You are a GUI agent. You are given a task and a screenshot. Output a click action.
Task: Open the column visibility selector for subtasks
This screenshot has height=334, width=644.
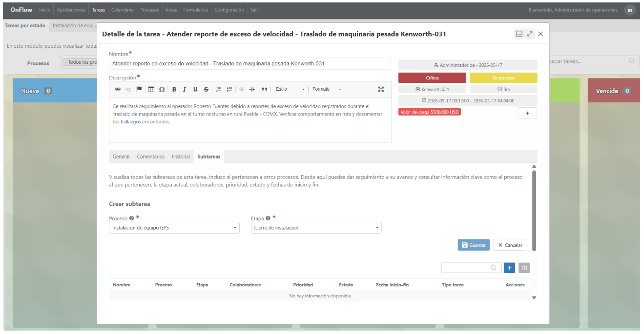point(524,268)
